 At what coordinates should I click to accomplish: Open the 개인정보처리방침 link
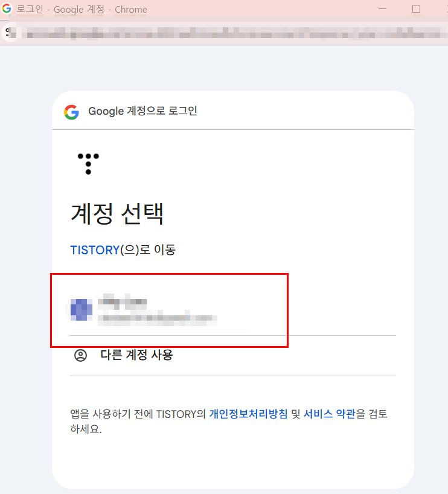tap(248, 414)
